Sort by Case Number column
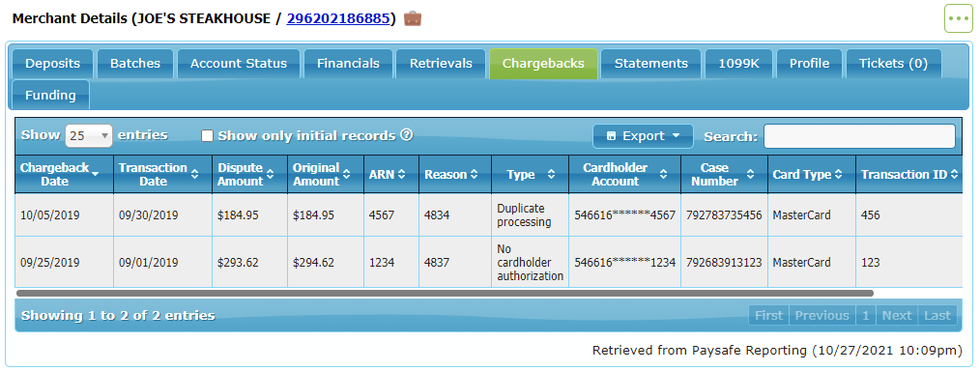Screen dimensions: 980x371 pos(725,175)
